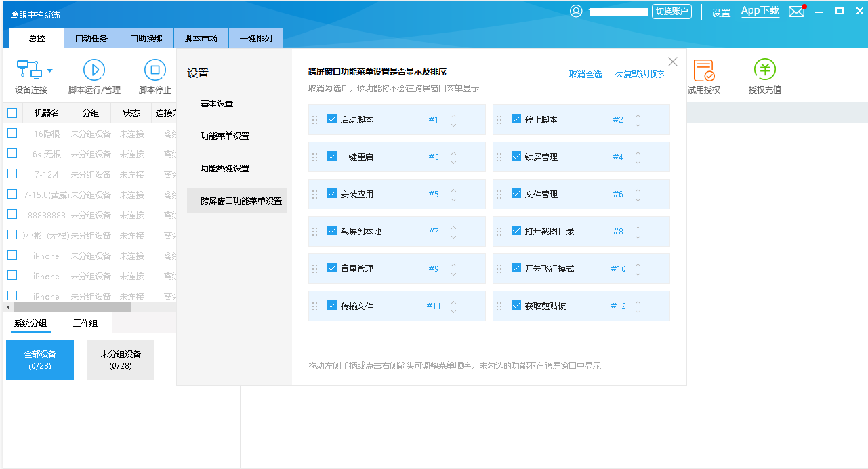The width and height of the screenshot is (868, 469).
Task: Move 音量管理 down with its arrow
Action: (x=453, y=274)
